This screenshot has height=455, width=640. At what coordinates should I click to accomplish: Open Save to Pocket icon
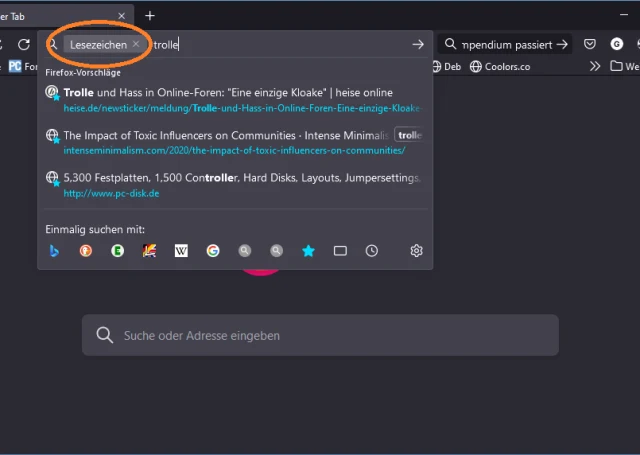point(590,44)
